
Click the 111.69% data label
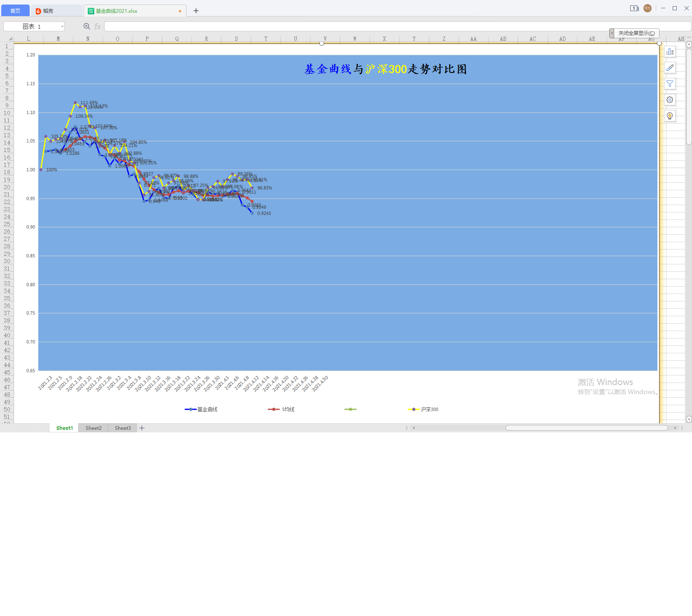pos(89,103)
